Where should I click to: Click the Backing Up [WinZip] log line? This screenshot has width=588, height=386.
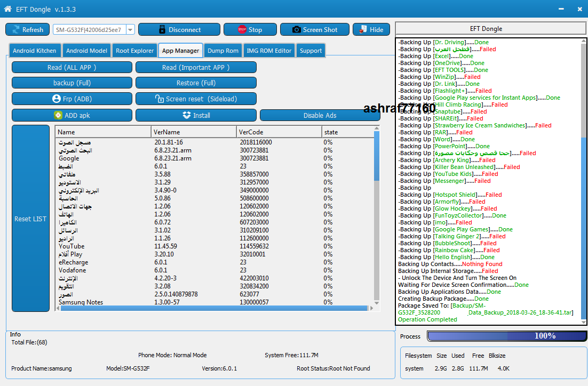[x=439, y=77]
